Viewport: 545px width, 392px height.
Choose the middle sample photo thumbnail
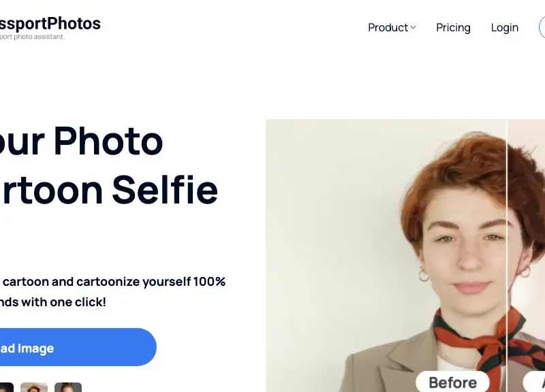(x=34, y=387)
